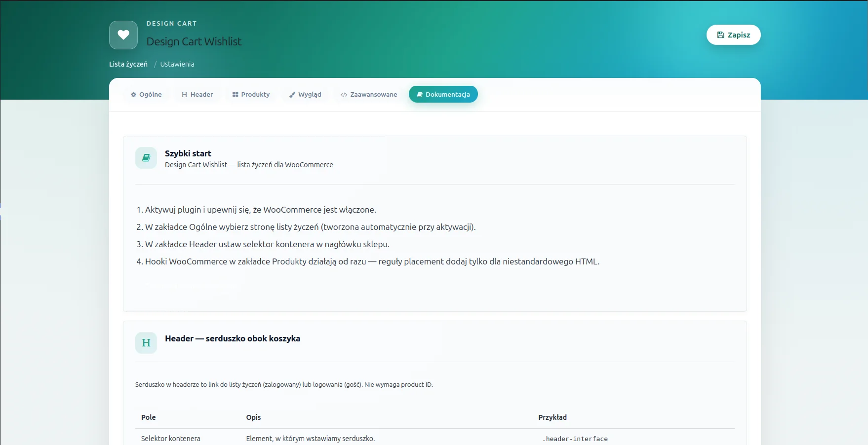Click the H icon beside Header section title
Image resolution: width=868 pixels, height=445 pixels.
point(146,343)
